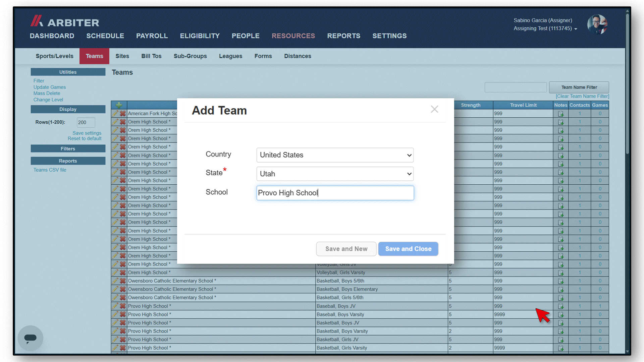Click the Arbiter logo
This screenshot has width=644, height=362.
(65, 21)
